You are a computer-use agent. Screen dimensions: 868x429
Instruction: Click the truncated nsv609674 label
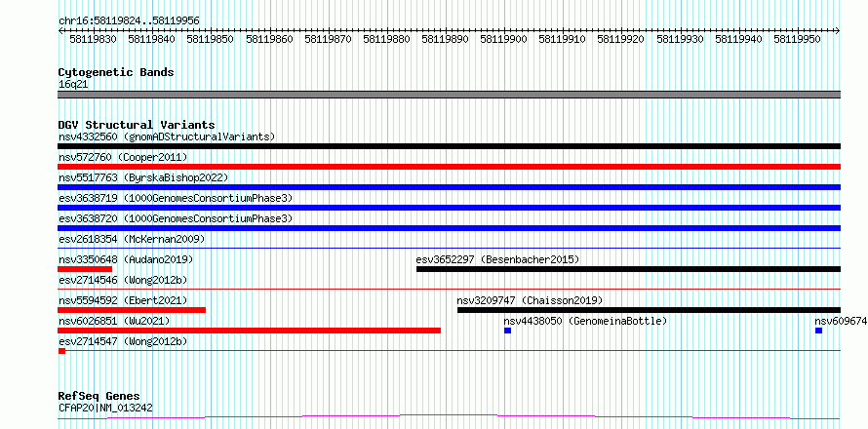pyautogui.click(x=841, y=321)
